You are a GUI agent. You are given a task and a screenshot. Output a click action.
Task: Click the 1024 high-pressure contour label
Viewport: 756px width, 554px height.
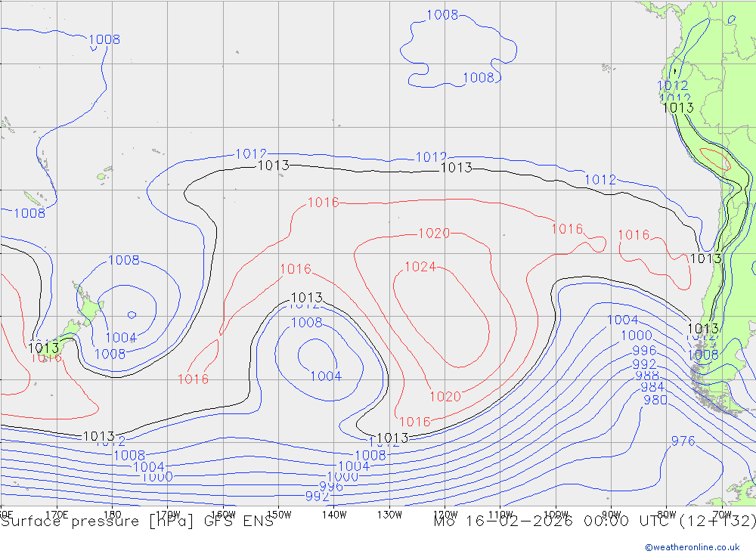click(420, 267)
